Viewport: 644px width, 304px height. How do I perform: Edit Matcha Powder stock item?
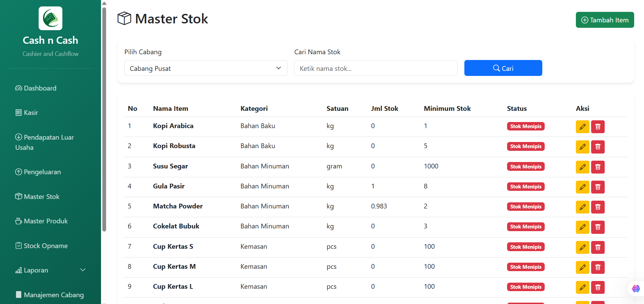(582, 207)
